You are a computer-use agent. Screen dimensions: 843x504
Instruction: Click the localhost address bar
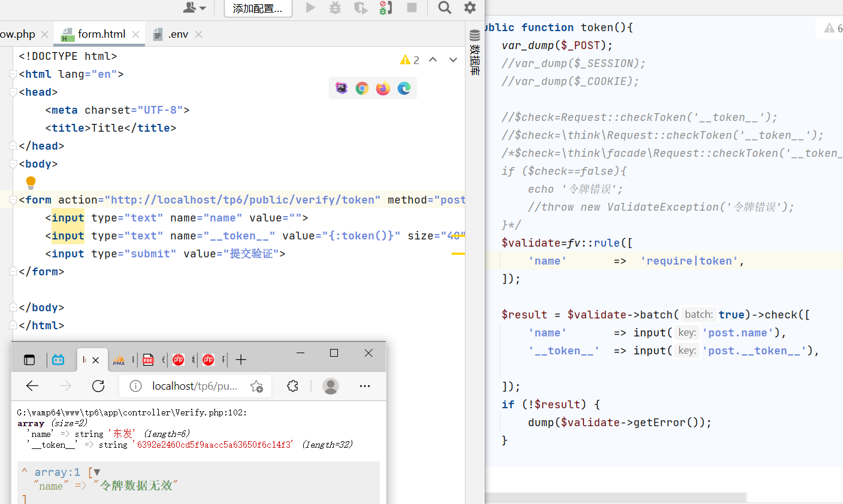[194, 386]
